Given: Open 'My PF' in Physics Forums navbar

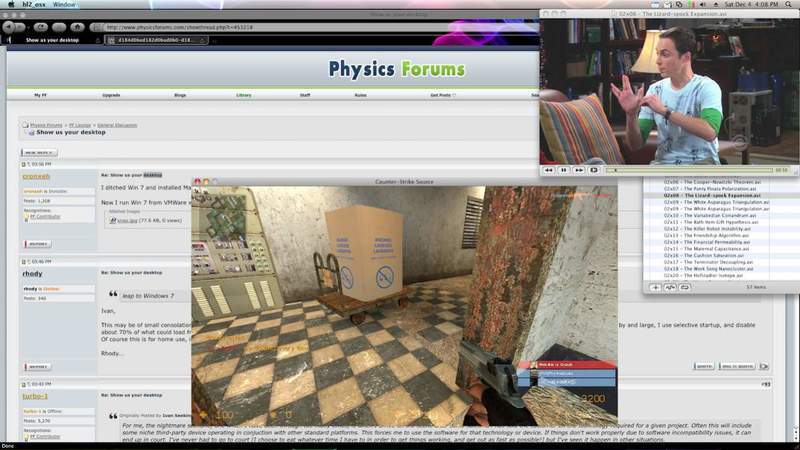Looking at the screenshot, I should click(x=40, y=95).
